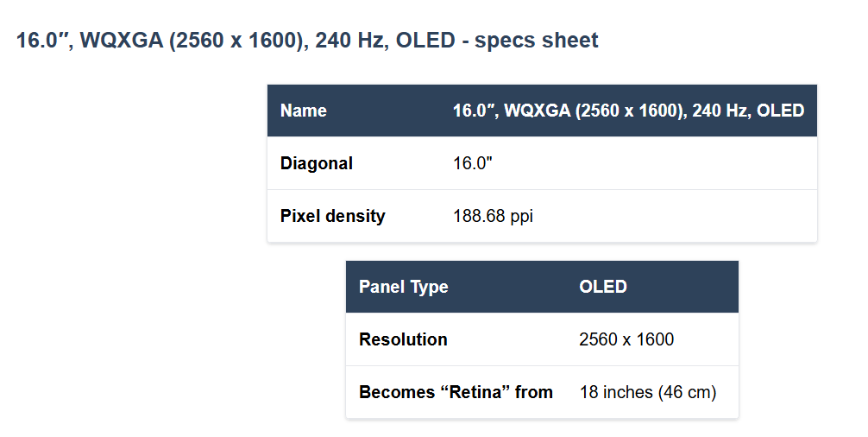Click the 16.0" diagonal value cell

pos(473,163)
